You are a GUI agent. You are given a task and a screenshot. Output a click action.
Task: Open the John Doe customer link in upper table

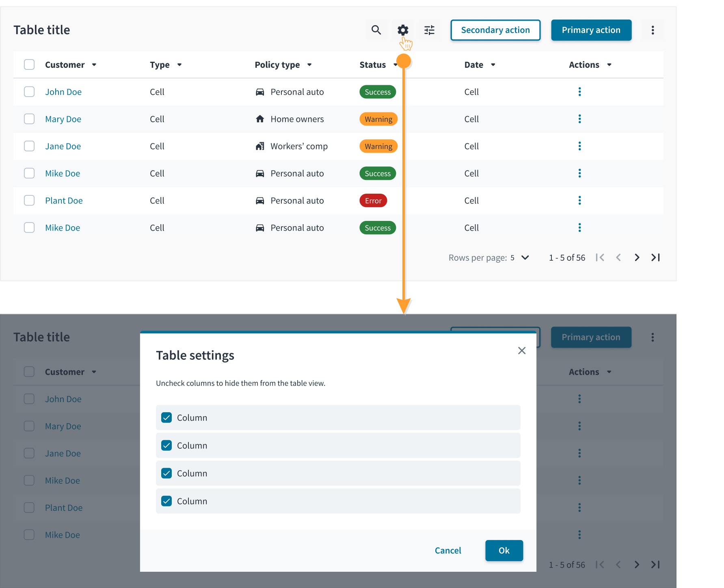tap(63, 92)
